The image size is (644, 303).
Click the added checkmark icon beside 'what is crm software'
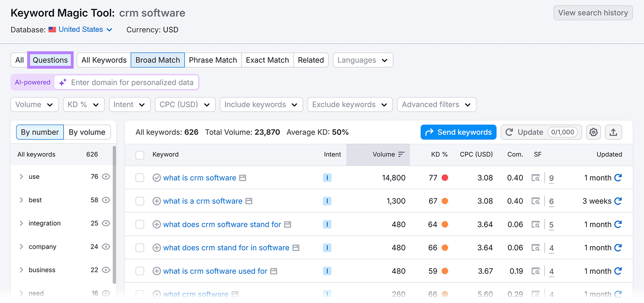pyautogui.click(x=157, y=178)
